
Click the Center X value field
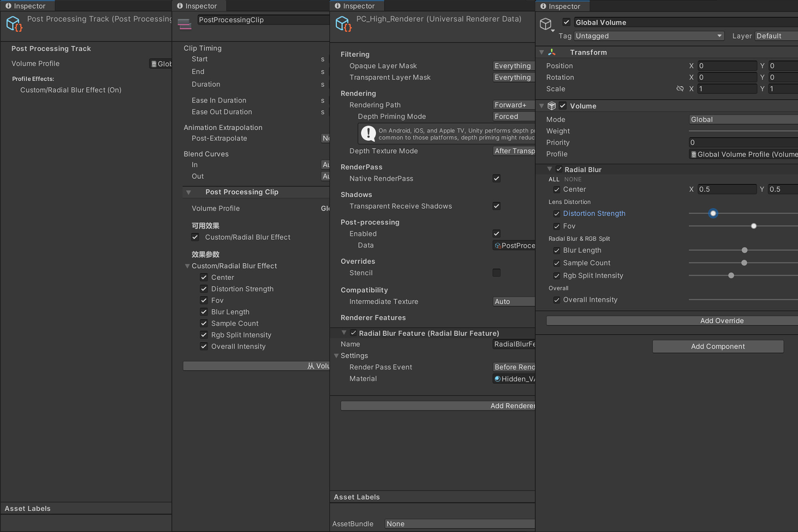(727, 189)
